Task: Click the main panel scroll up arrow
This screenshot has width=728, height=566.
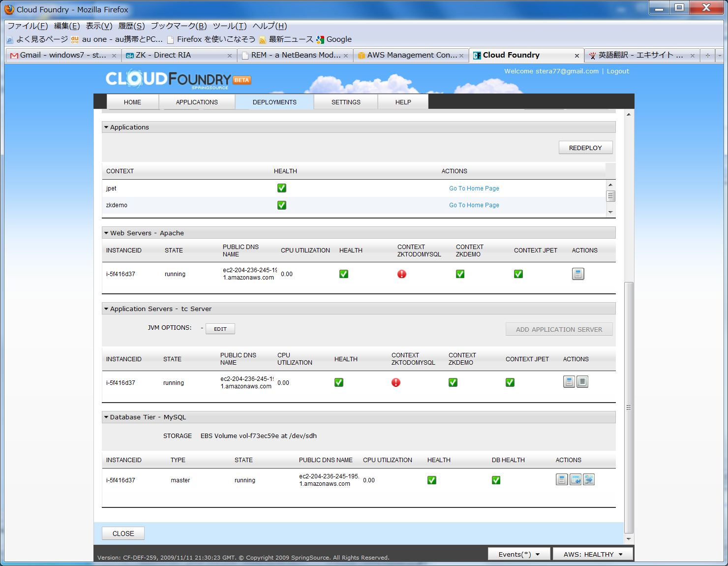Action: pos(629,114)
